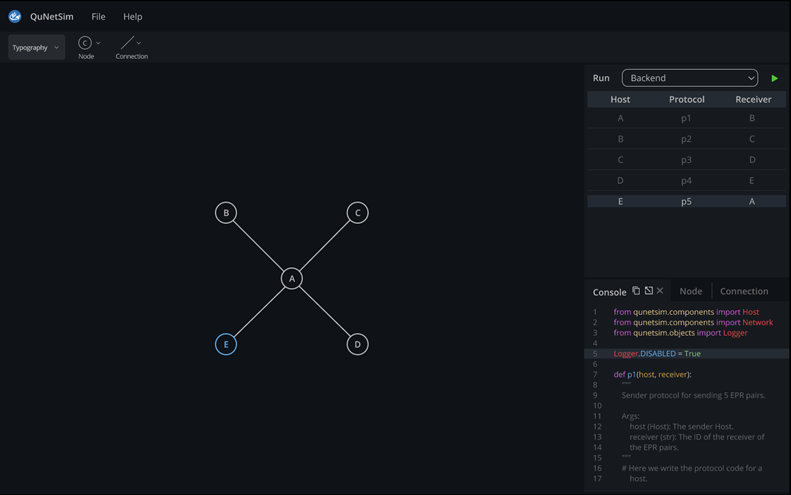This screenshot has width=791, height=495.
Task: Select the Connection line tool icon
Action: click(x=127, y=43)
